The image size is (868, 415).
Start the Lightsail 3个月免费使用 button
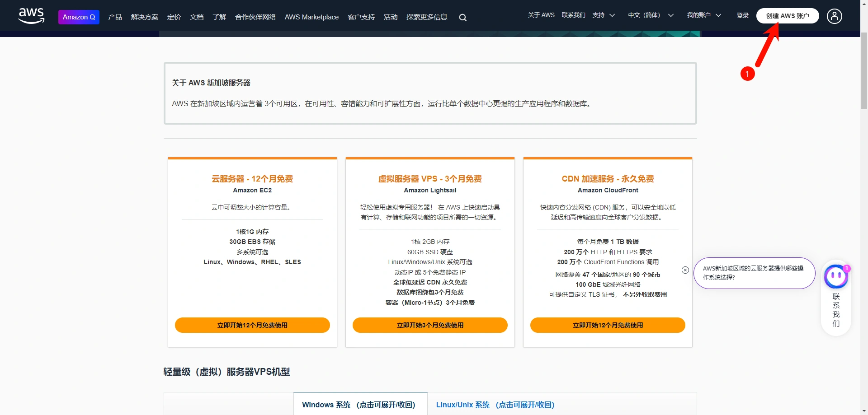tap(430, 325)
